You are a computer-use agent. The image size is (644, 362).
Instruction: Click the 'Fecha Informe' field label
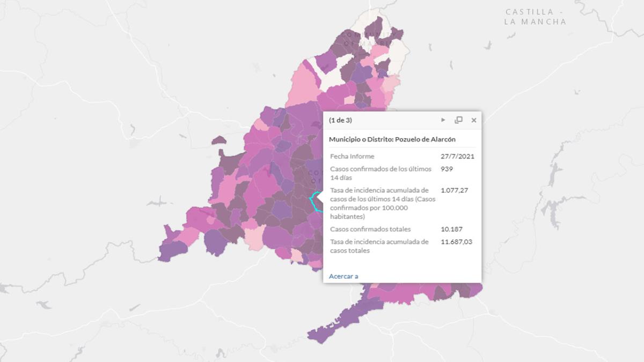coord(352,157)
